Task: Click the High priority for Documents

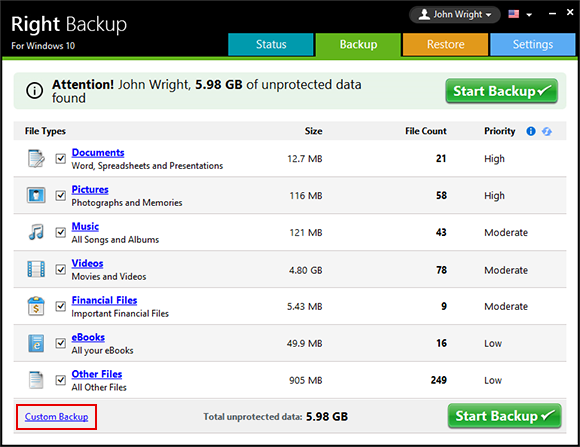Action: tap(494, 159)
